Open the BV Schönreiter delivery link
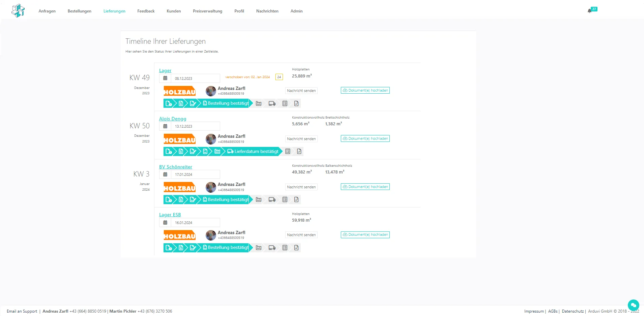644x316 pixels. point(176,167)
